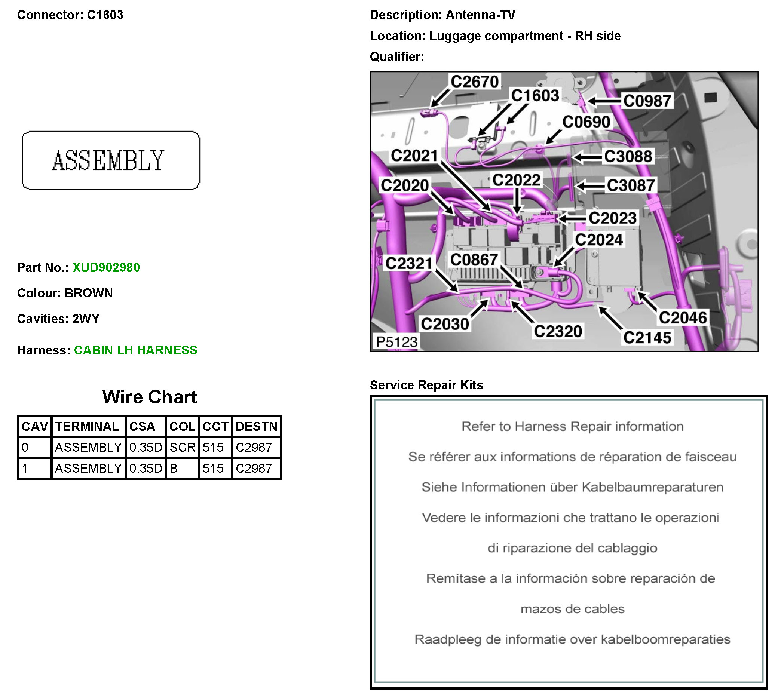781x700 pixels.
Task: Click the XUD902980 part number link
Action: point(106,268)
